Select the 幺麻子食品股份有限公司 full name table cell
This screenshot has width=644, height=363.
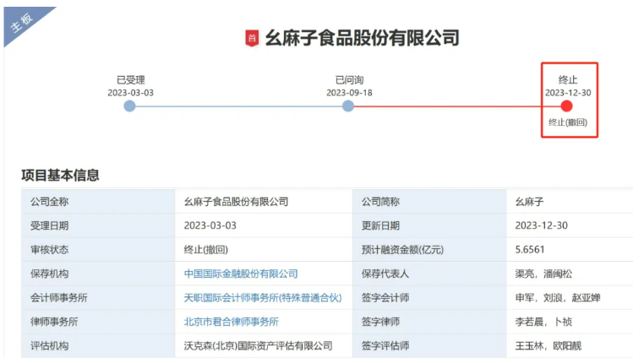[264, 202]
